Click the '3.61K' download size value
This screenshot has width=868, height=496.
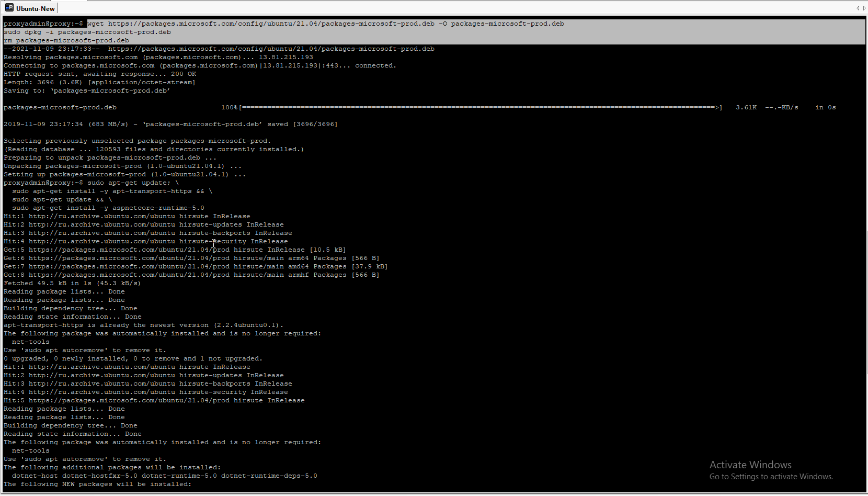[x=746, y=107]
